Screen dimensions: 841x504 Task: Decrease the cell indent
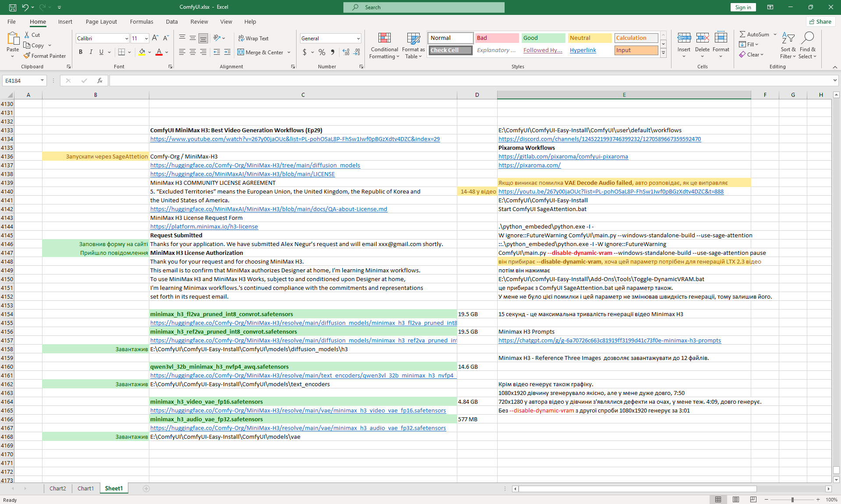217,52
